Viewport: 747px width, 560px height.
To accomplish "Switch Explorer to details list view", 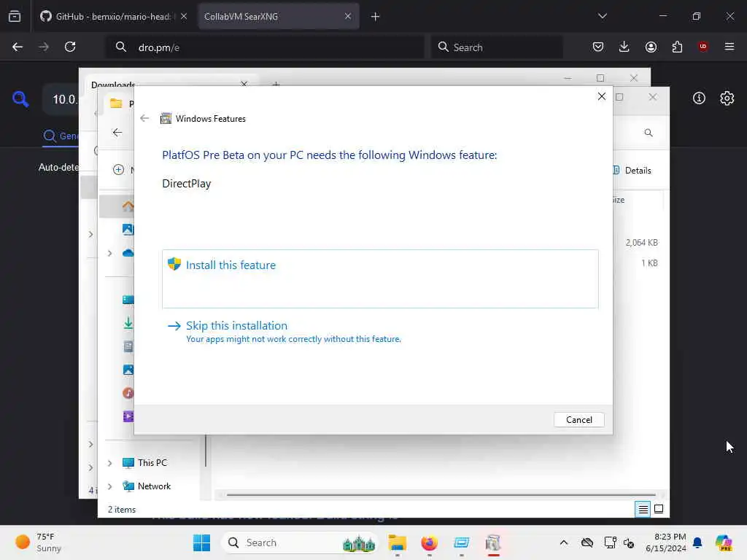I will 643,510.
